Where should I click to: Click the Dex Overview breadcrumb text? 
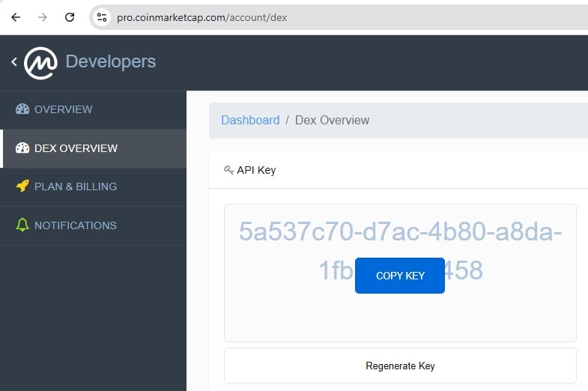pos(333,120)
